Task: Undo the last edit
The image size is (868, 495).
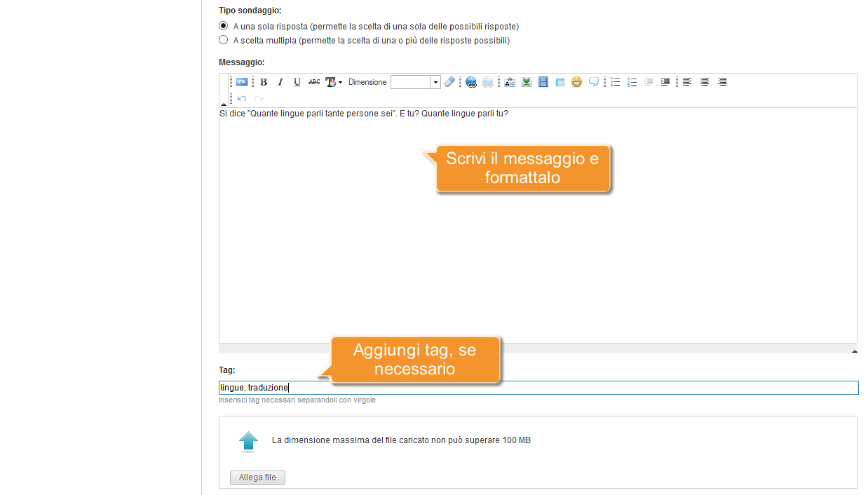Action: point(242,99)
